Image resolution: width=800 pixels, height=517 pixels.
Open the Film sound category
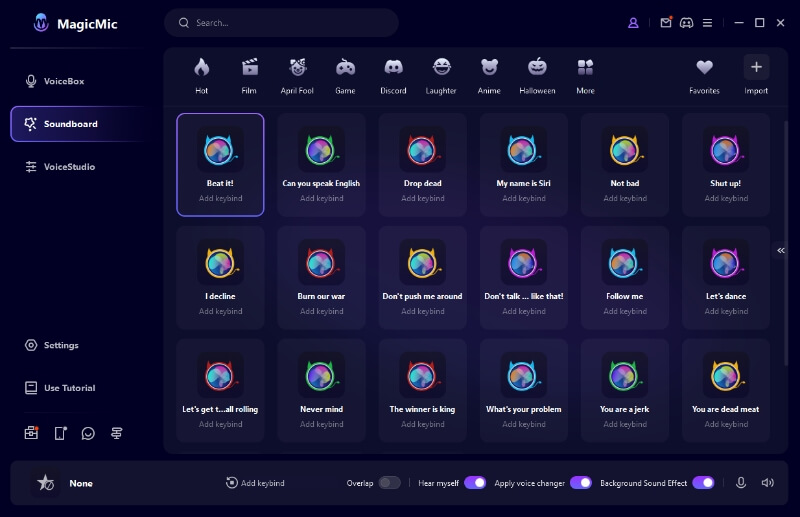pyautogui.click(x=249, y=76)
